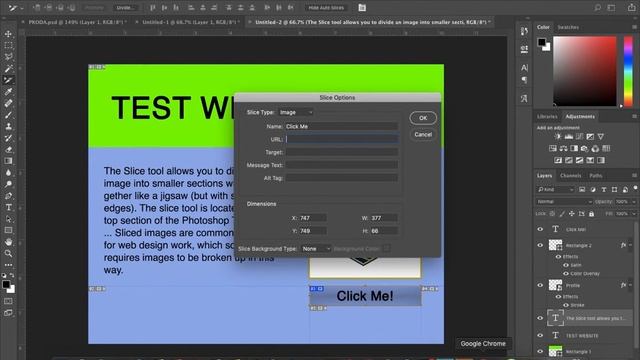Select the active Slice tool

coord(8,80)
